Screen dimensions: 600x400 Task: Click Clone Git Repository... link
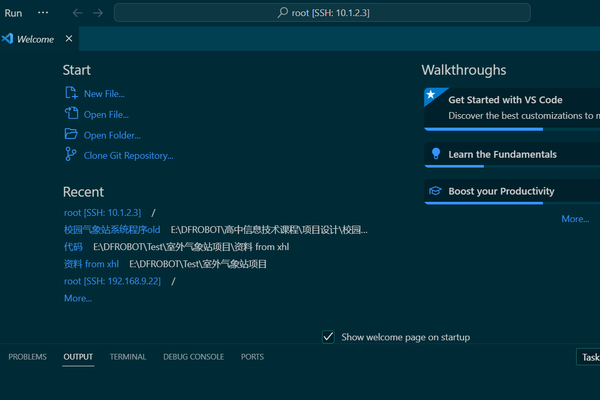pos(129,156)
